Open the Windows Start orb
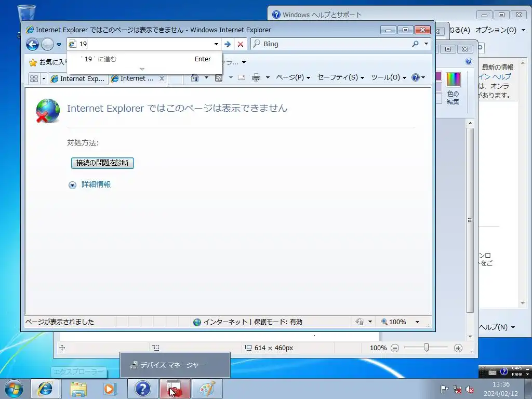 (x=14, y=389)
